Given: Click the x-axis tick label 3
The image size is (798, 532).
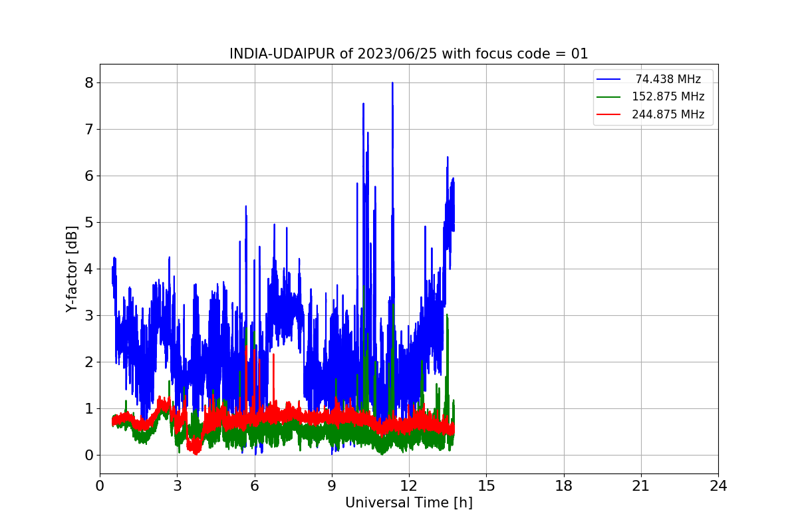Looking at the screenshot, I should pyautogui.click(x=177, y=486).
